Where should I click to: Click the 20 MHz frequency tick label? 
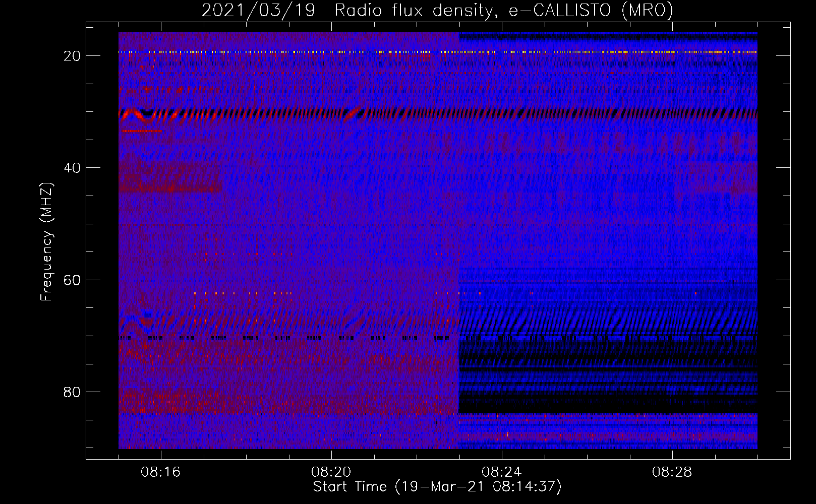click(72, 56)
